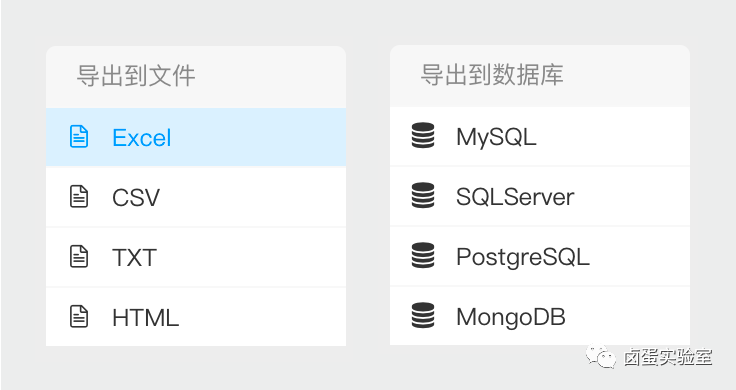This screenshot has width=736, height=390.
Task: Click the file icon next to TXT
Action: click(x=79, y=256)
